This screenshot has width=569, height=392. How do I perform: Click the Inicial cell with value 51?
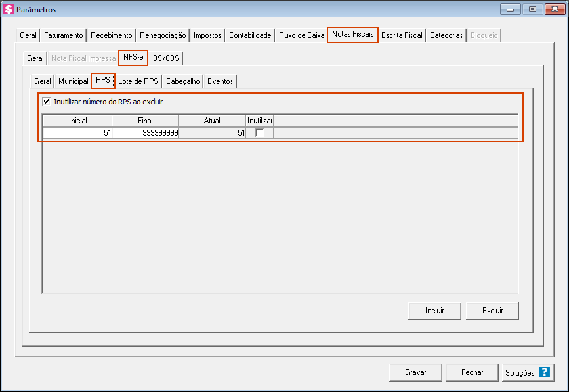pyautogui.click(x=77, y=133)
